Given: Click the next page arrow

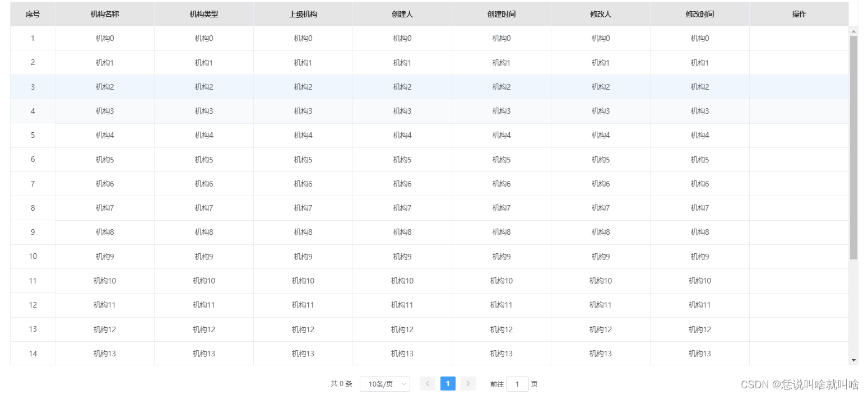Looking at the screenshot, I should [x=468, y=383].
